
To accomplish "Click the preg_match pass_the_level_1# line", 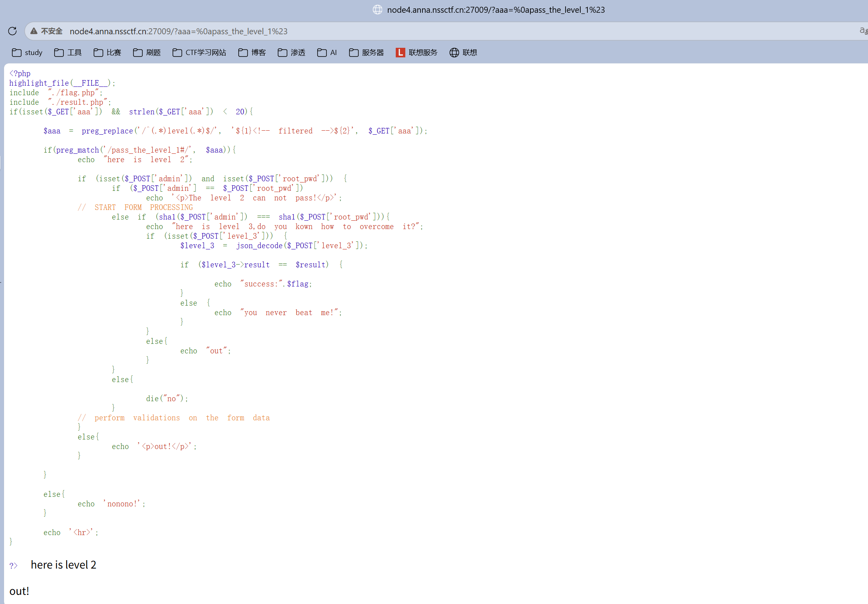I will (x=139, y=150).
